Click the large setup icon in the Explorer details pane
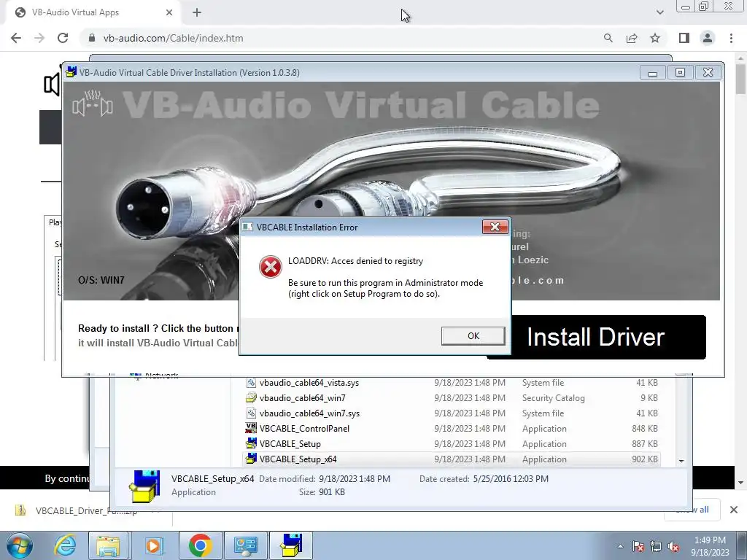The image size is (747, 560). click(144, 486)
